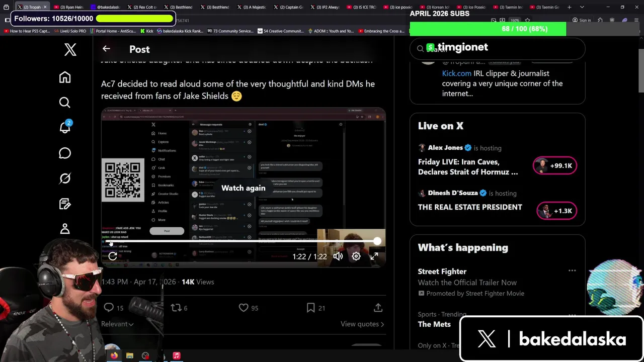Switch to A Majestic browser tab

point(252,7)
